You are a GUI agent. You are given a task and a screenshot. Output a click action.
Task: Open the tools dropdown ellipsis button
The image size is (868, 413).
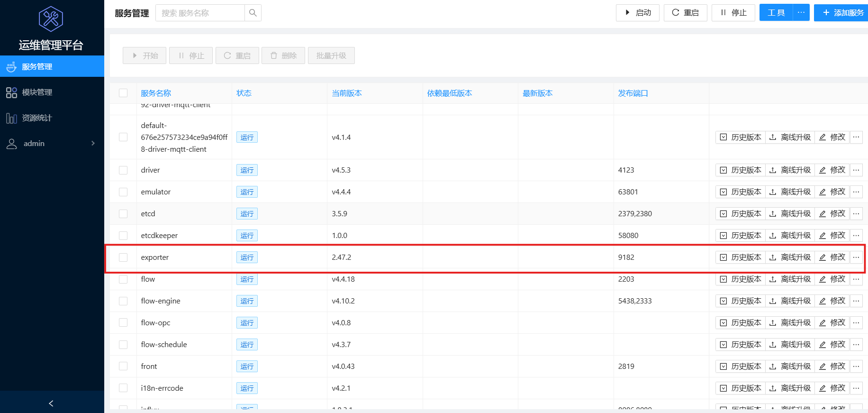[x=801, y=13]
